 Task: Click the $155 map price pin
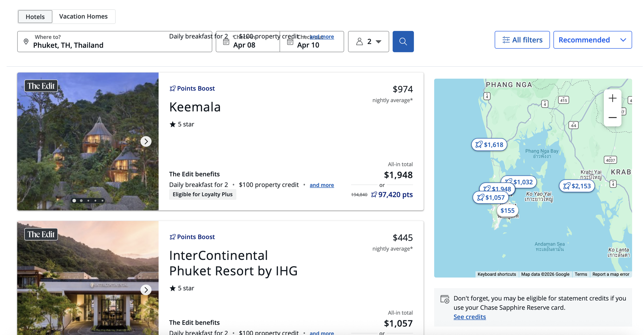point(507,211)
